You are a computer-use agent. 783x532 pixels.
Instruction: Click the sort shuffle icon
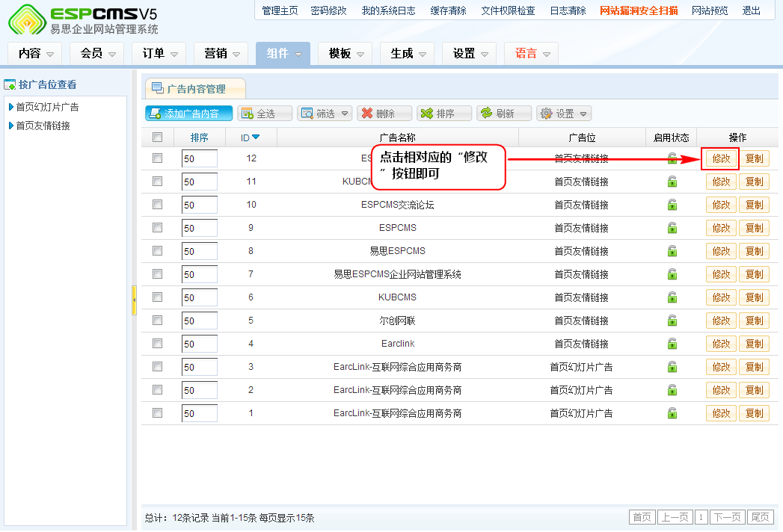[x=427, y=114]
